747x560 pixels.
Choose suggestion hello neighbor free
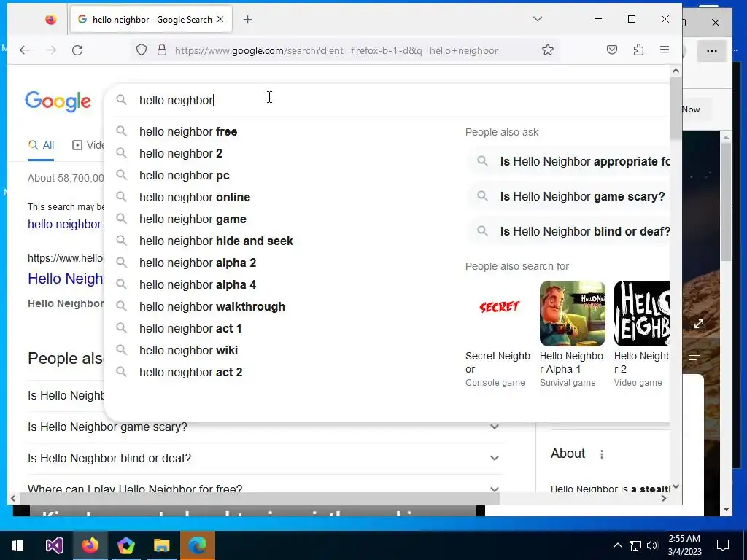pos(188,131)
